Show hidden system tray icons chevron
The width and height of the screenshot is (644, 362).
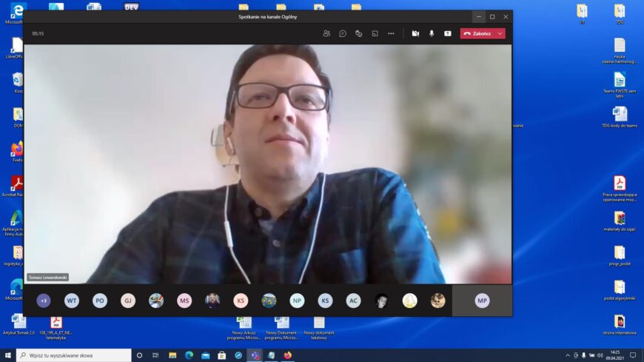point(568,355)
